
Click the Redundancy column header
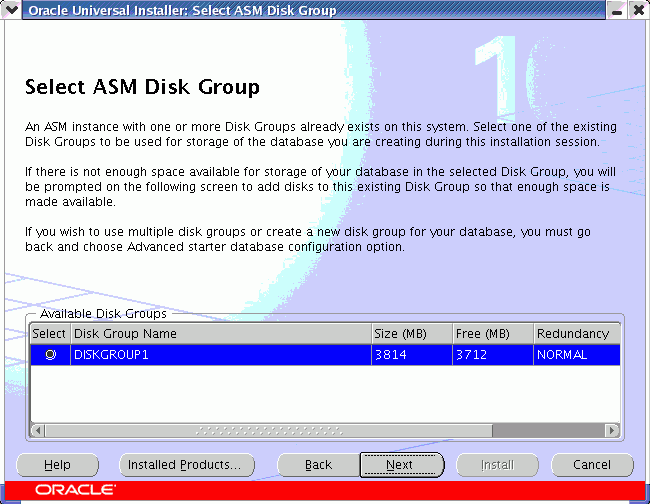pyautogui.click(x=574, y=334)
